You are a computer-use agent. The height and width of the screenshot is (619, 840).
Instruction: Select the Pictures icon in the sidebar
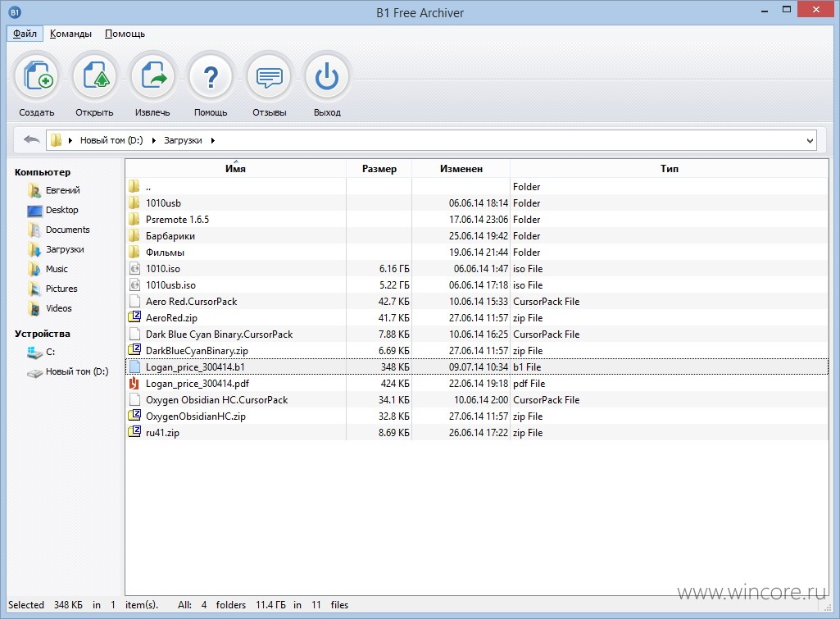point(34,289)
